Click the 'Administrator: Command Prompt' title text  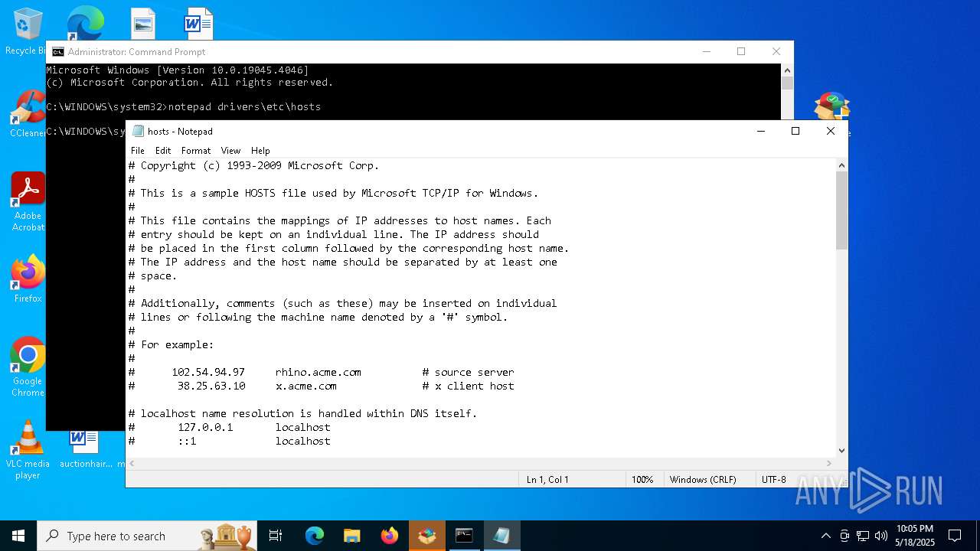click(x=136, y=52)
